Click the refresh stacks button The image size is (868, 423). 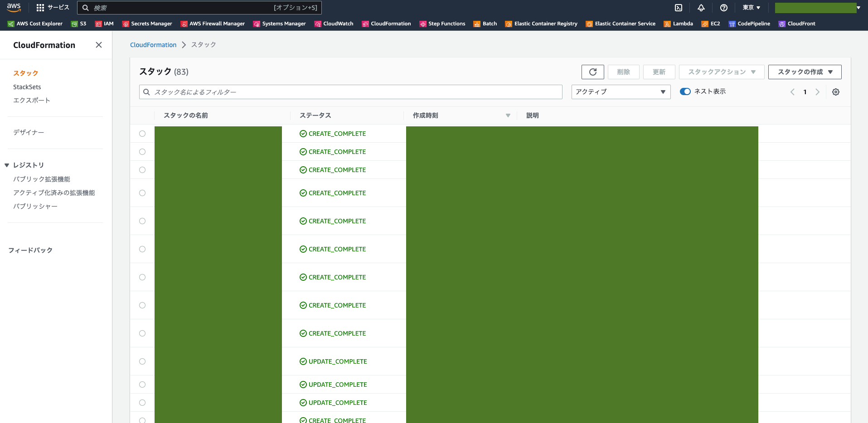point(592,72)
